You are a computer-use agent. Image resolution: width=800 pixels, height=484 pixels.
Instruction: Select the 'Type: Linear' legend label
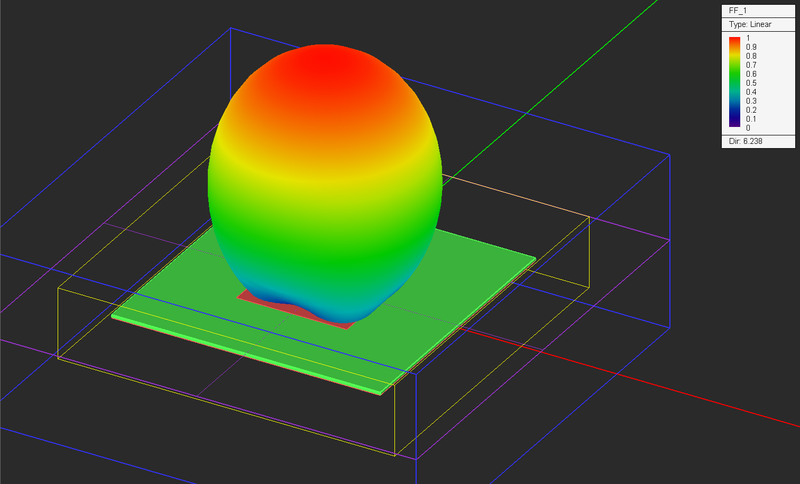pos(750,24)
